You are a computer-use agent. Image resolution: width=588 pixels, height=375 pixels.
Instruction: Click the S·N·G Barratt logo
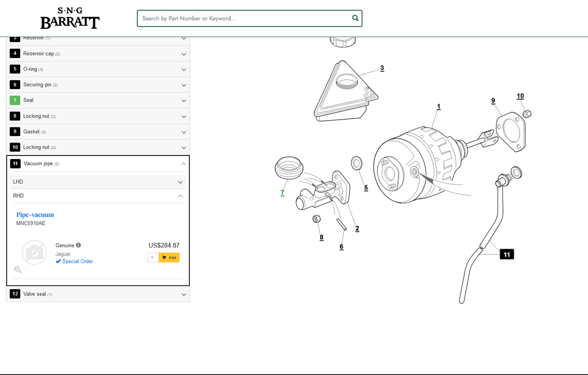[69, 18]
